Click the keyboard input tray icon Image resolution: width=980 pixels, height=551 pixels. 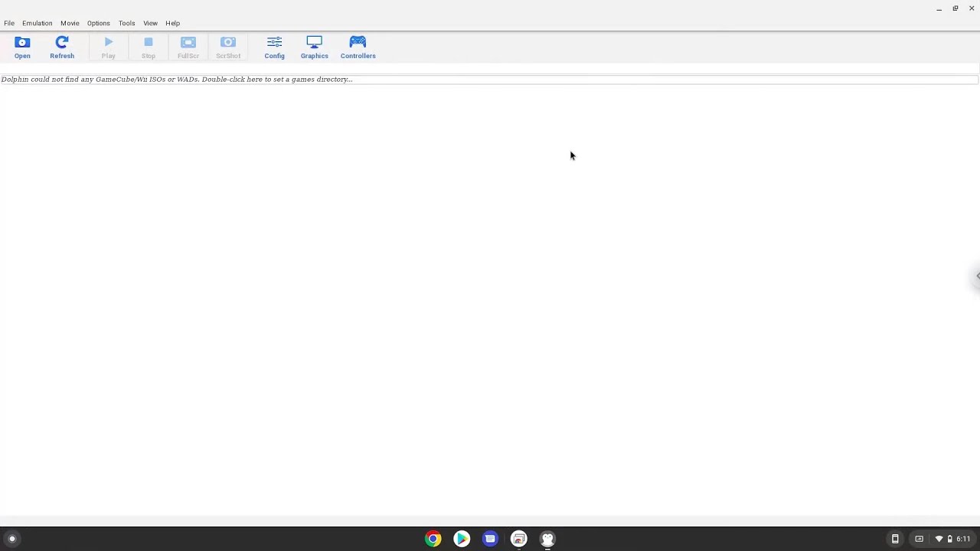pos(920,539)
